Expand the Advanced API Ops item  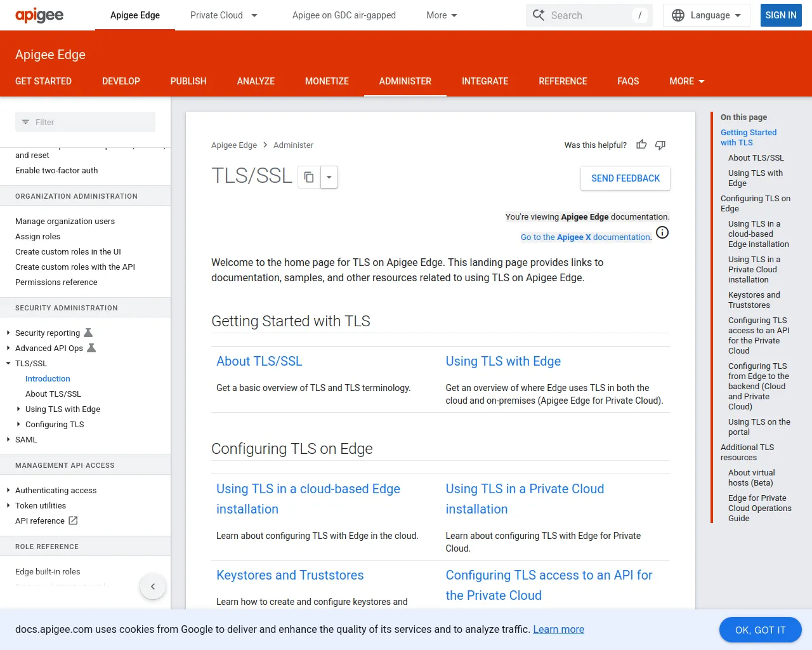pos(8,348)
